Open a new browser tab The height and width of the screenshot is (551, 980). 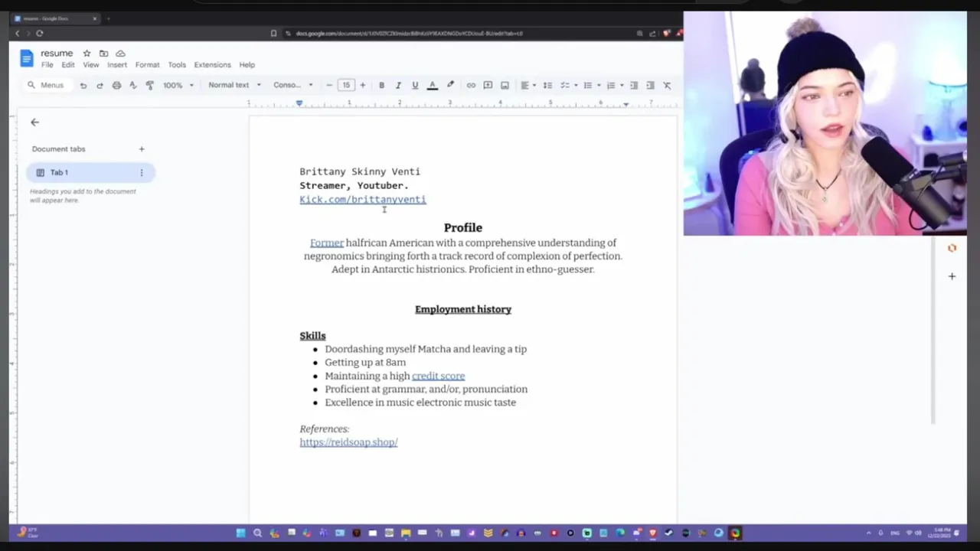108,18
